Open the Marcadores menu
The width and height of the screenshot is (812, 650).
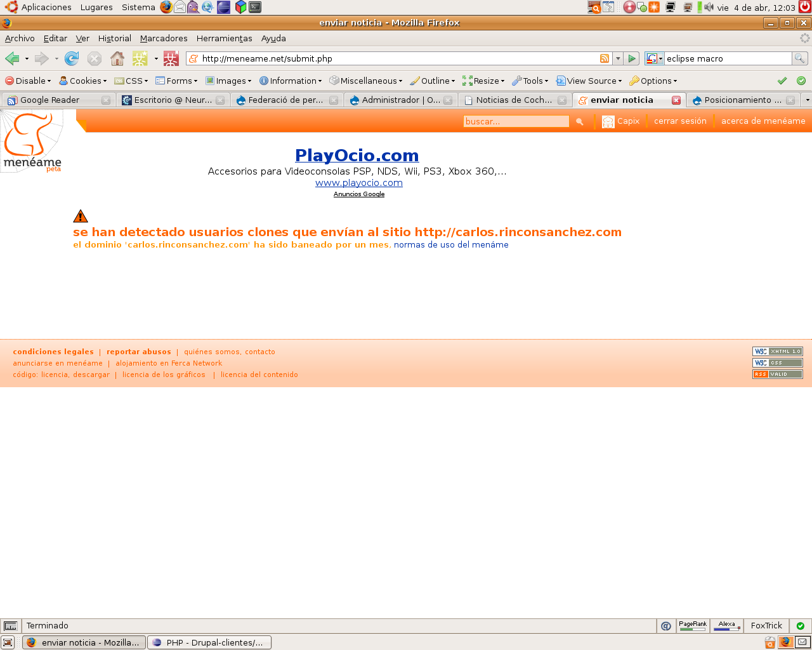tap(164, 38)
